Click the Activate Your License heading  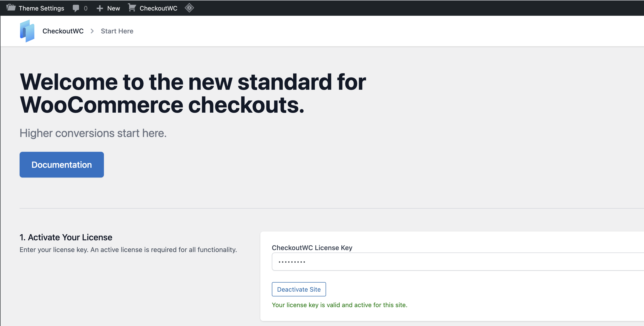point(66,237)
